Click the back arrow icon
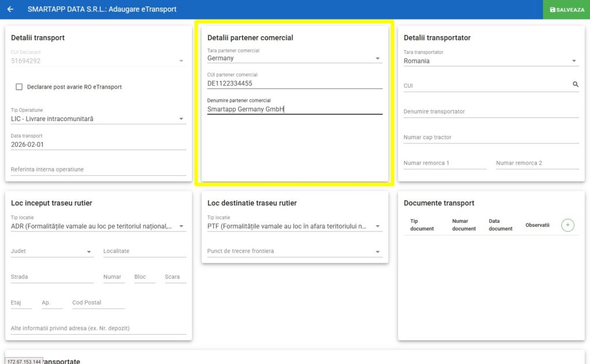This screenshot has height=364, width=590. pyautogui.click(x=10, y=10)
